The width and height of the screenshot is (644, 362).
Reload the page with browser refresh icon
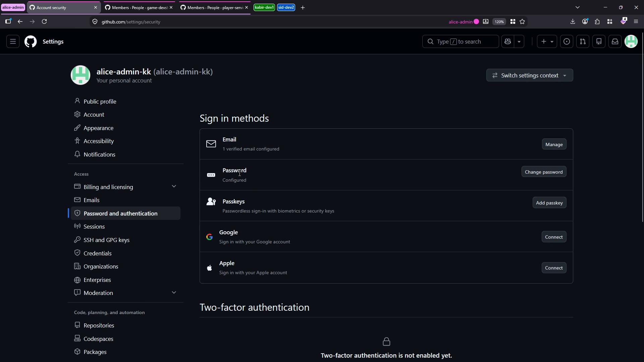(x=44, y=21)
